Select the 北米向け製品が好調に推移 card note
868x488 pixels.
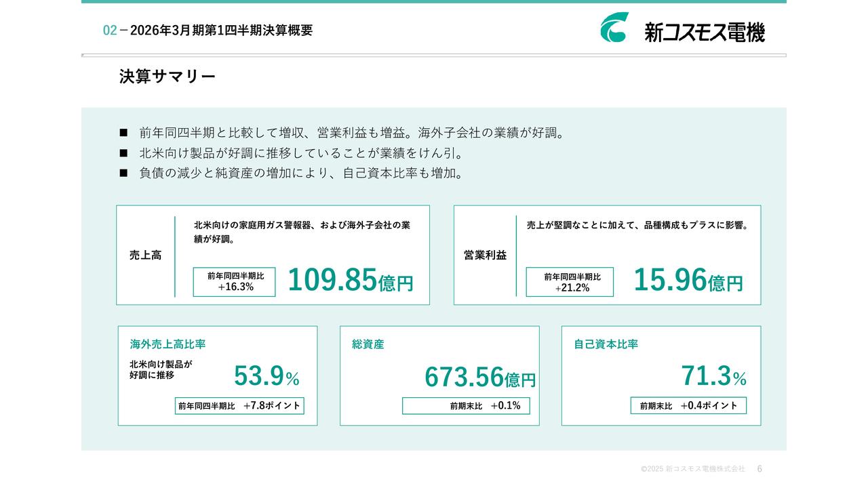(161, 369)
